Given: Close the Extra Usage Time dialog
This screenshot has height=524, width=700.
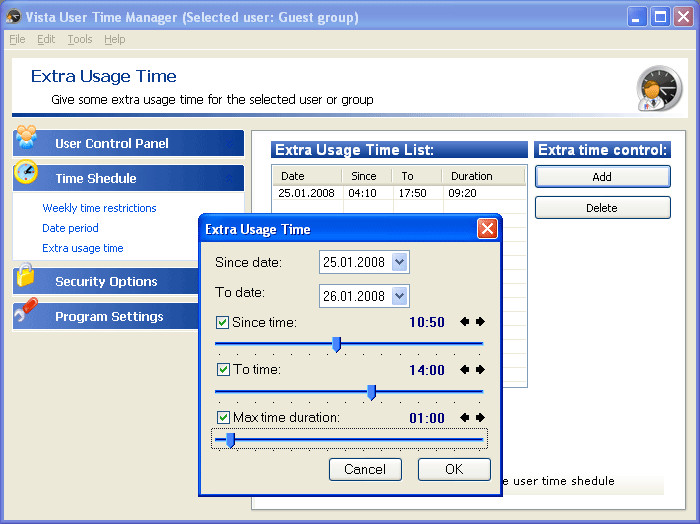Looking at the screenshot, I should [487, 229].
